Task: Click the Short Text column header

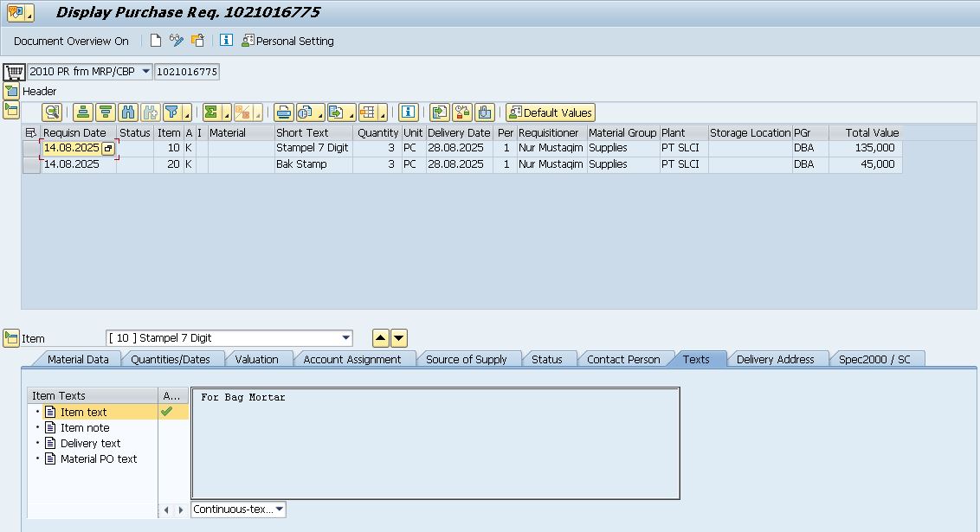Action: coord(313,132)
